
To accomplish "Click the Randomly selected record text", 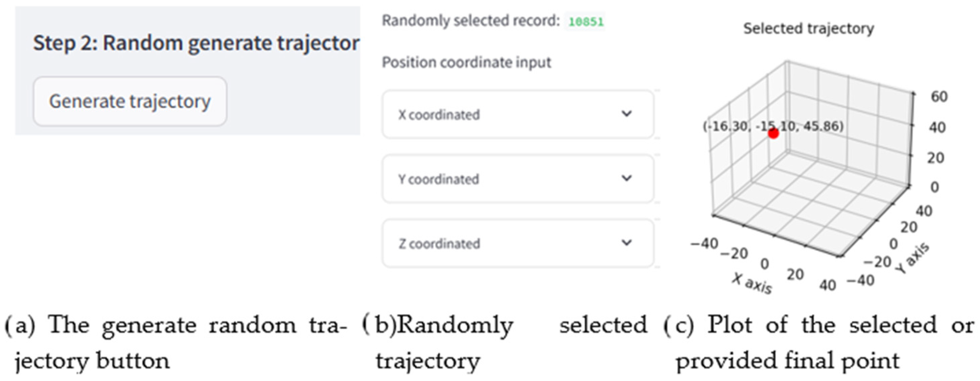I will coord(471,21).
